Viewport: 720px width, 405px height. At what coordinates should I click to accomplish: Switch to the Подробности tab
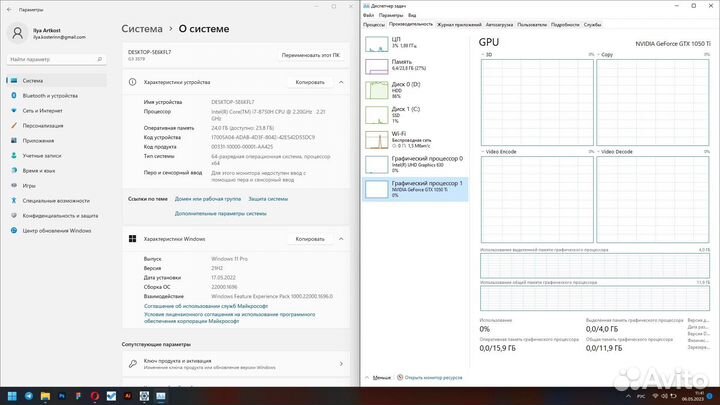coord(565,25)
